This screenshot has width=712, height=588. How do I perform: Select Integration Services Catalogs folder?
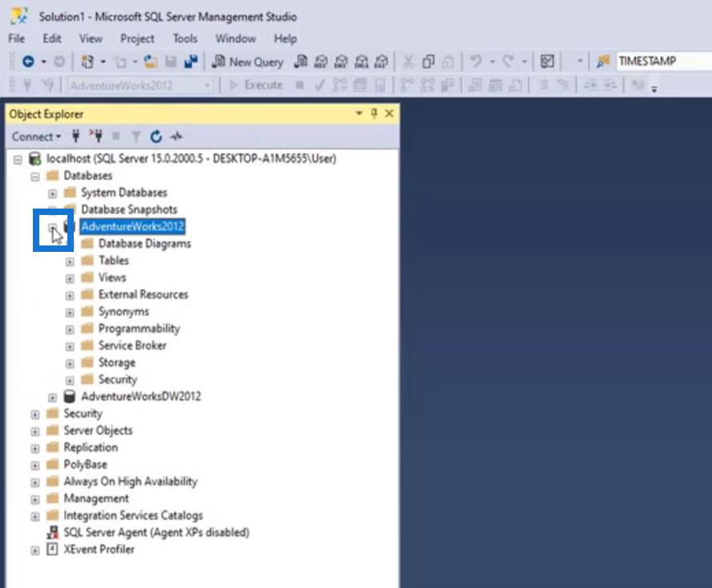[133, 515]
